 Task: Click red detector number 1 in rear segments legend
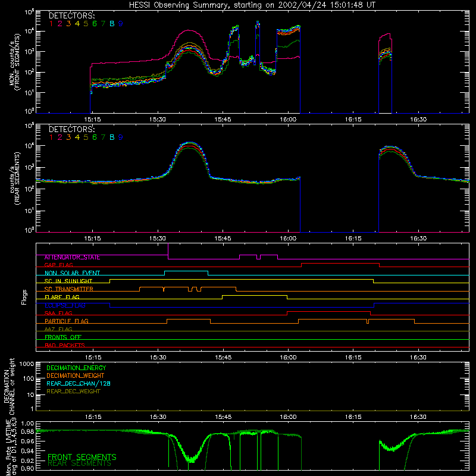[x=51, y=137]
